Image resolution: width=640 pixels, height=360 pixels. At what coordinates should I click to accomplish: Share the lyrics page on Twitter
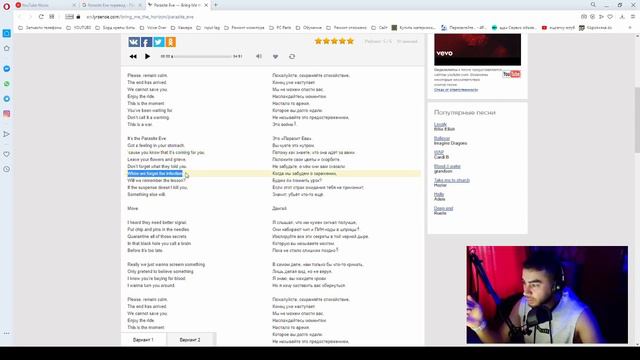tap(158, 42)
